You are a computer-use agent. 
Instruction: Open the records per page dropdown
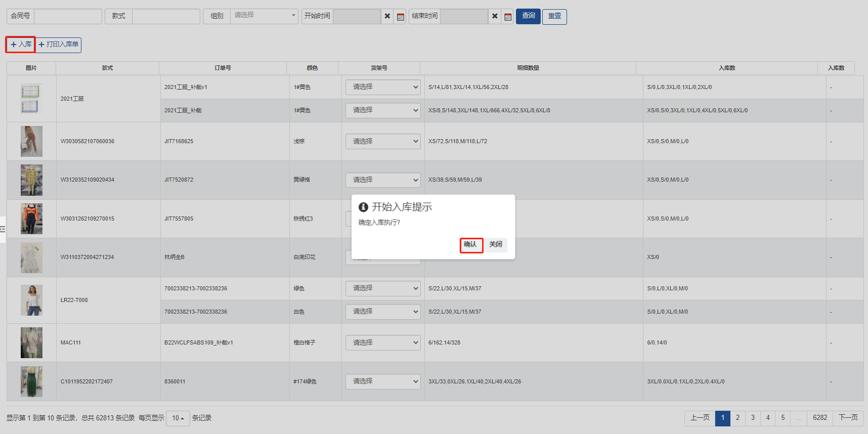(178, 418)
